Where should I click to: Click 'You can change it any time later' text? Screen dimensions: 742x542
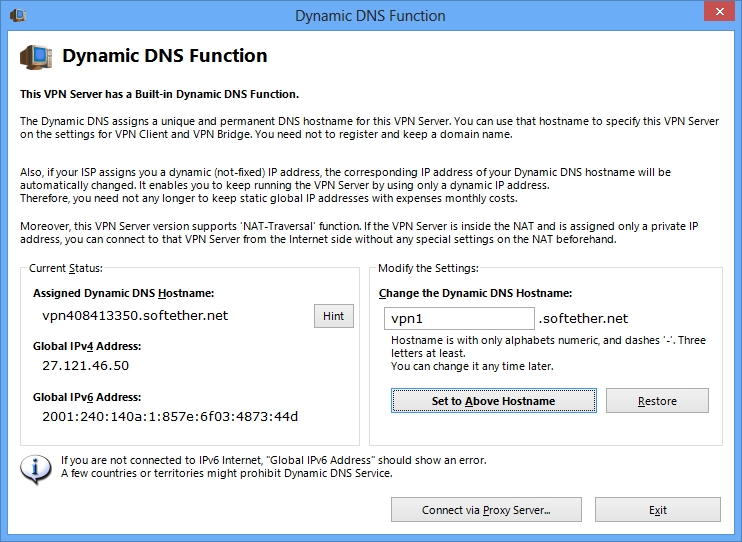[472, 366]
